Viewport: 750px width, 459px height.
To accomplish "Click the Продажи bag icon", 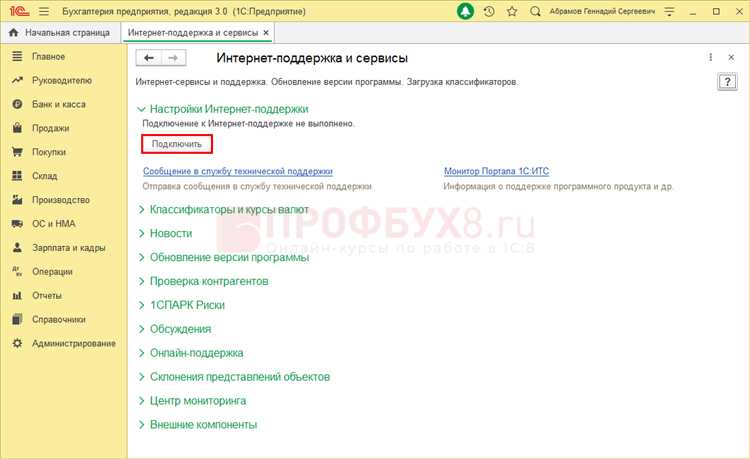I will (17, 128).
